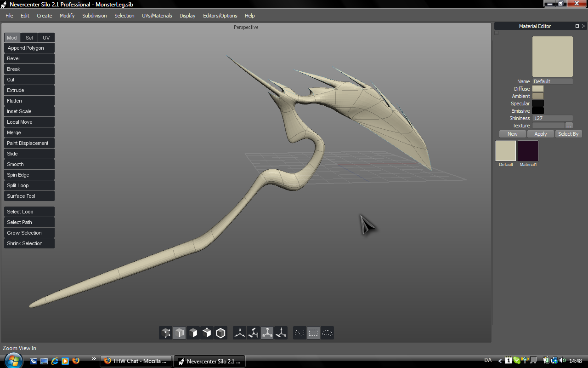Open the Modify menu
Image resolution: width=588 pixels, height=368 pixels.
[x=67, y=16]
